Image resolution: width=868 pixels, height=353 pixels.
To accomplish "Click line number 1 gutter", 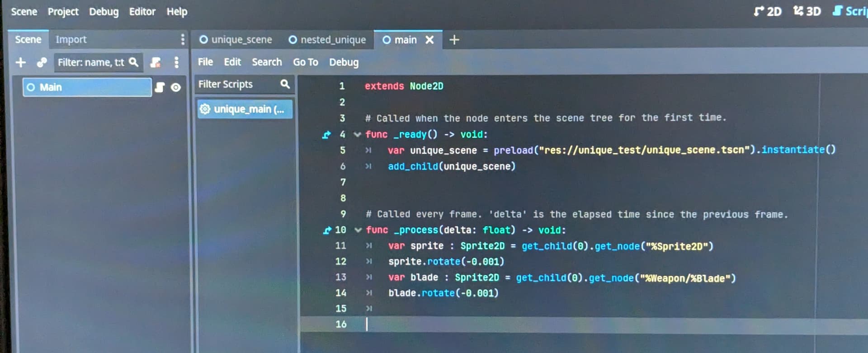I will [342, 86].
